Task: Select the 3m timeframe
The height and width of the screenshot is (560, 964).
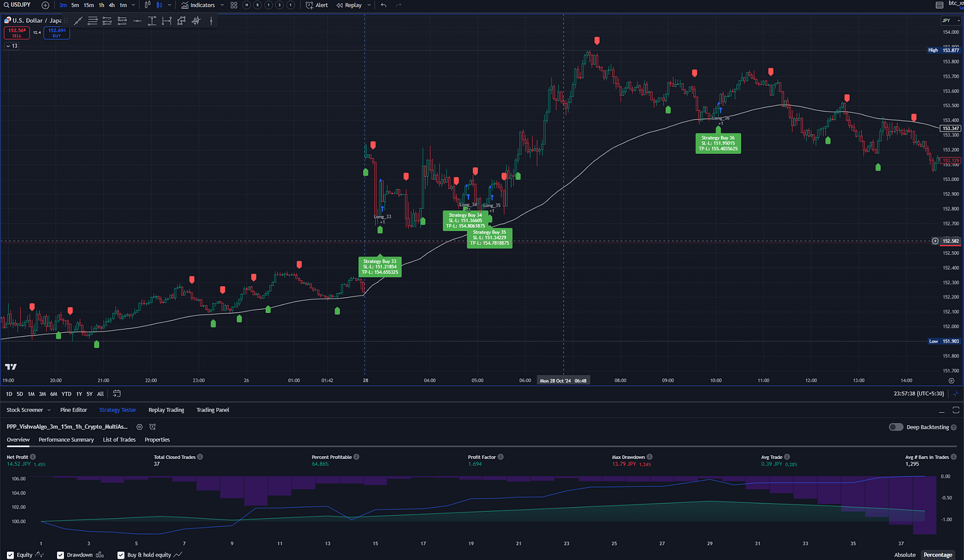Action: point(63,5)
